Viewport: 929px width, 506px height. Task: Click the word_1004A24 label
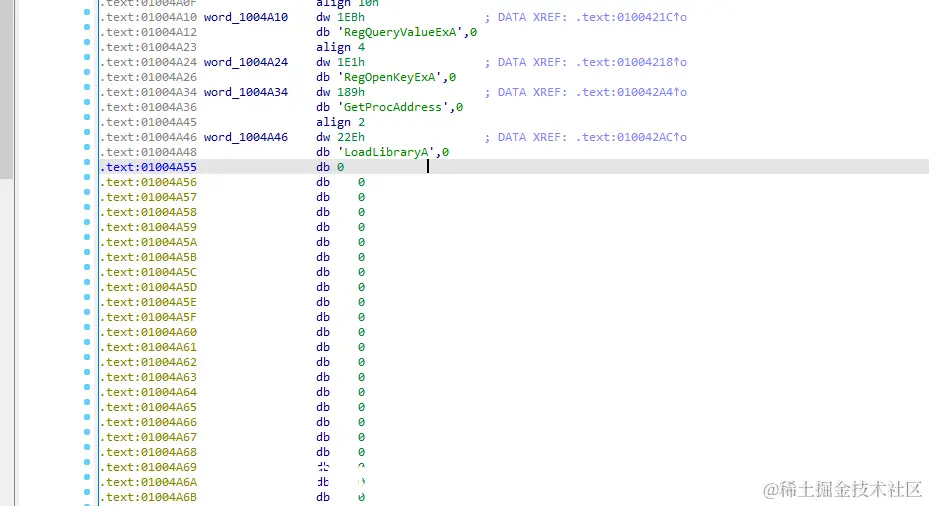click(246, 62)
